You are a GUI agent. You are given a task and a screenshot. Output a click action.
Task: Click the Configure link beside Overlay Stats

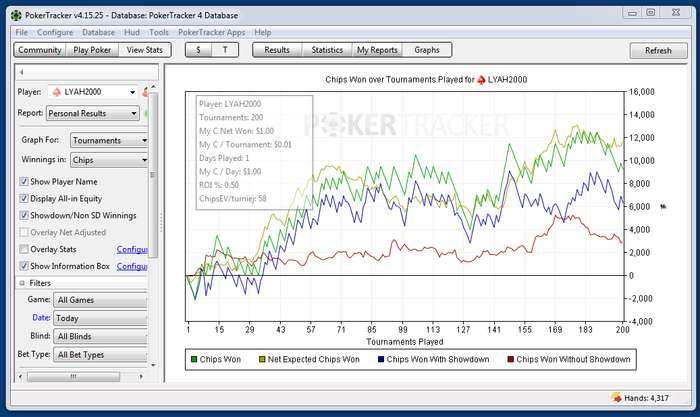click(x=132, y=249)
